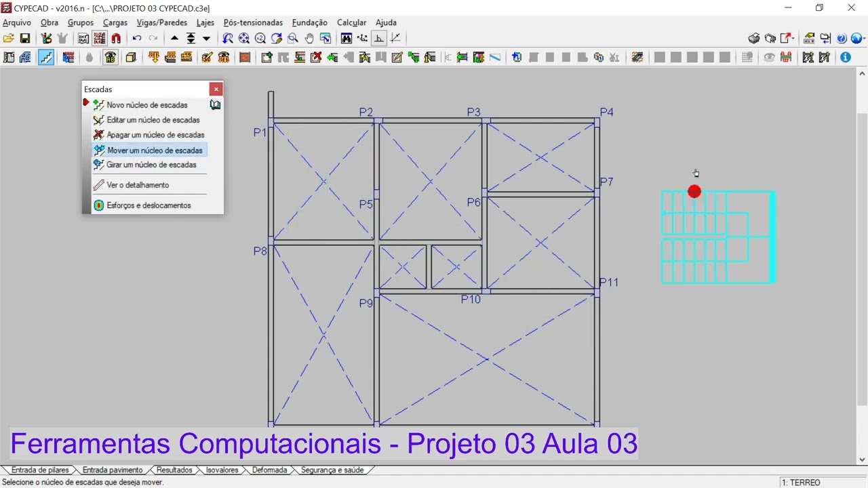The width and height of the screenshot is (868, 488).
Task: Click the printer icon in the toolbar
Action: coord(754,39)
